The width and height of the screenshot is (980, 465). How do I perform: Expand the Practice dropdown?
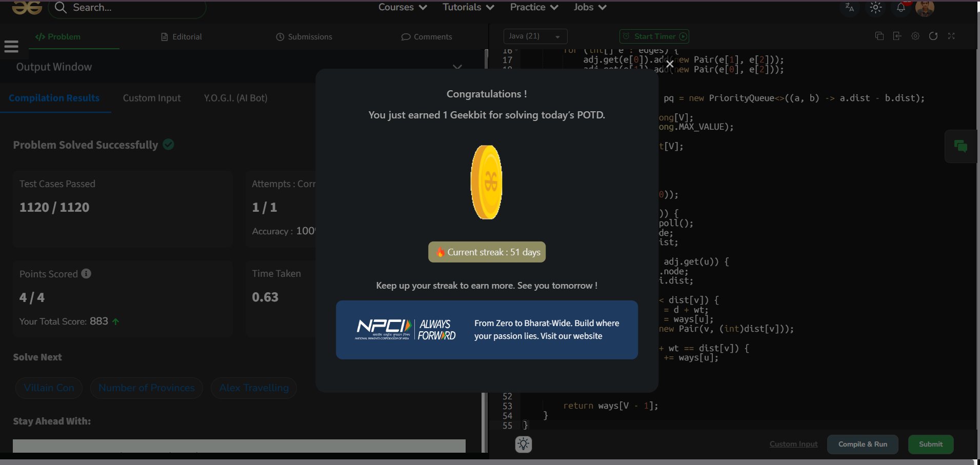point(534,7)
